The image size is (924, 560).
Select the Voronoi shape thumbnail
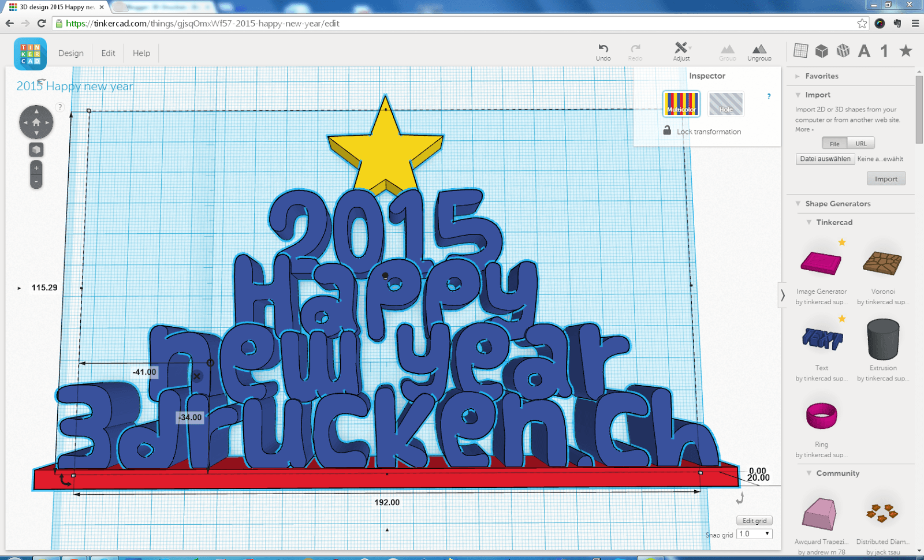click(883, 263)
